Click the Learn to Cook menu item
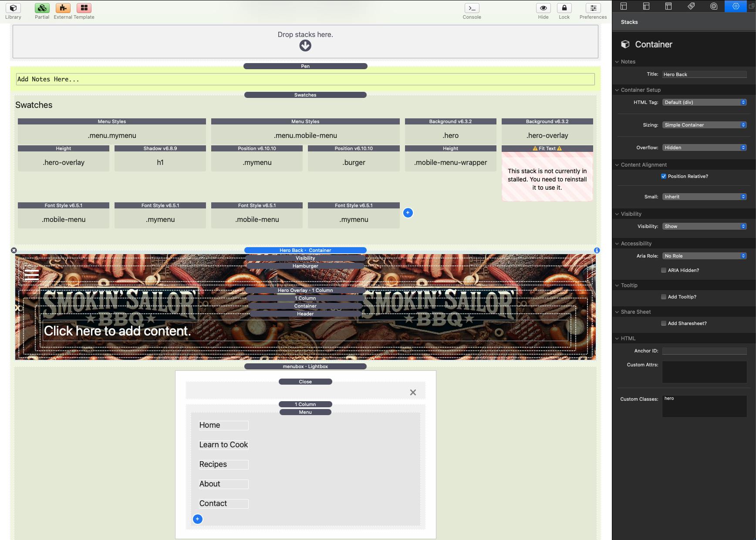 coord(223,445)
